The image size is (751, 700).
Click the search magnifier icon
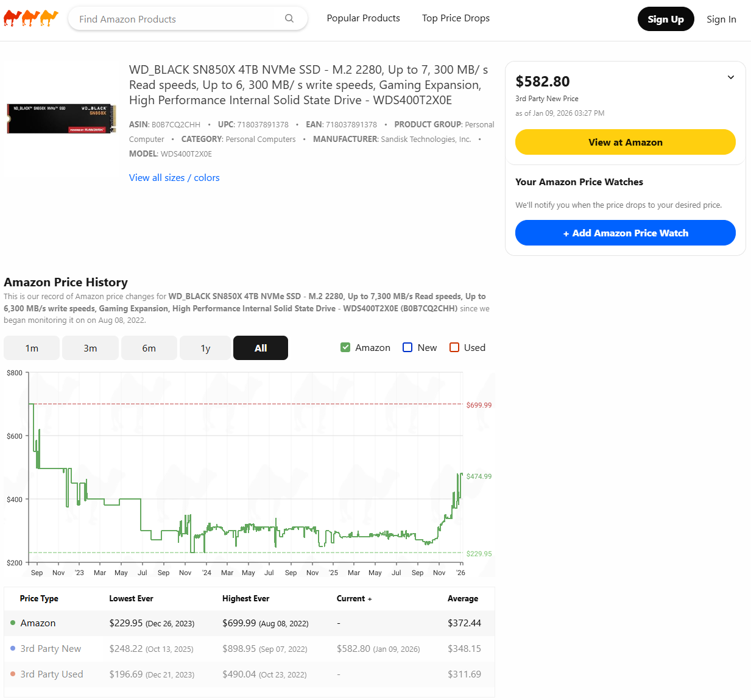[x=289, y=18]
